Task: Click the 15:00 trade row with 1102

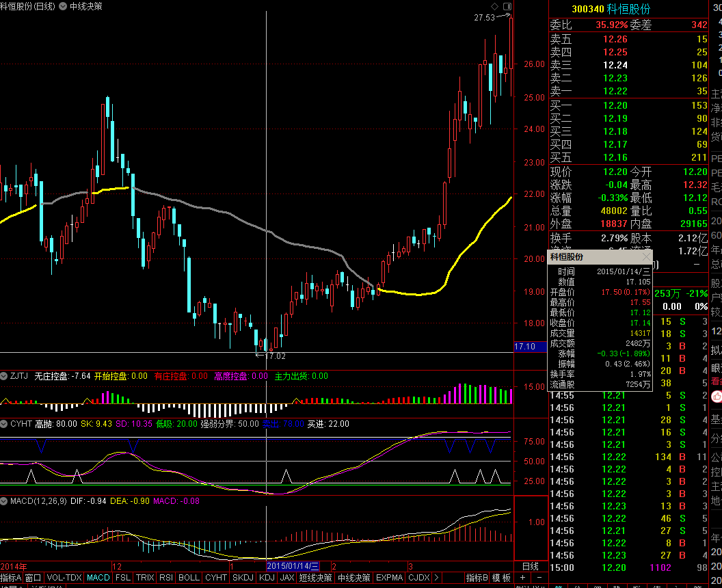Action: [628, 567]
